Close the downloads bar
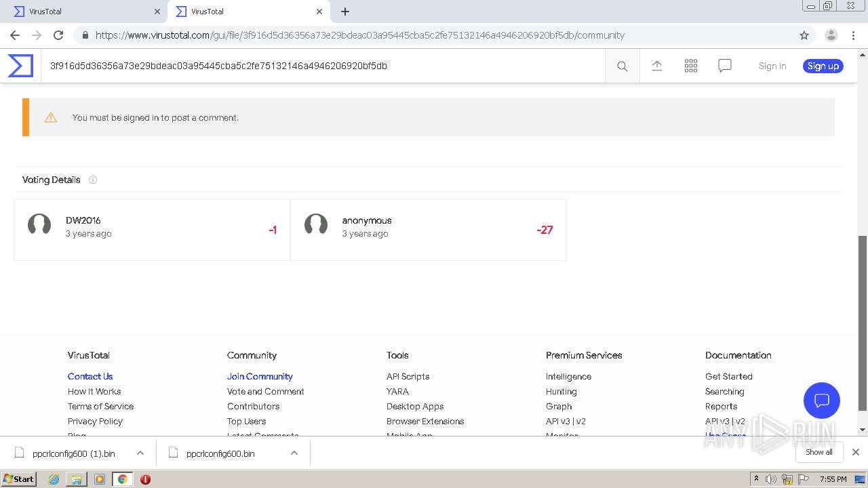The width and height of the screenshot is (868, 488). click(856, 452)
